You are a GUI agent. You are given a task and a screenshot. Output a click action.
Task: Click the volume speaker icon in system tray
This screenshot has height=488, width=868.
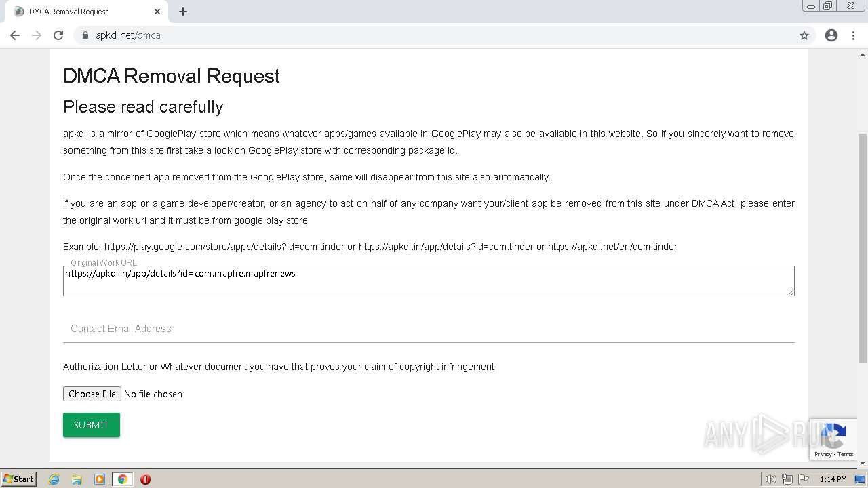(770, 479)
